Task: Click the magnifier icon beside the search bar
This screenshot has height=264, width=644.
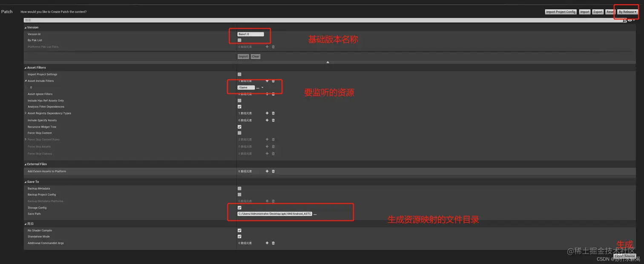Action: click(x=624, y=20)
